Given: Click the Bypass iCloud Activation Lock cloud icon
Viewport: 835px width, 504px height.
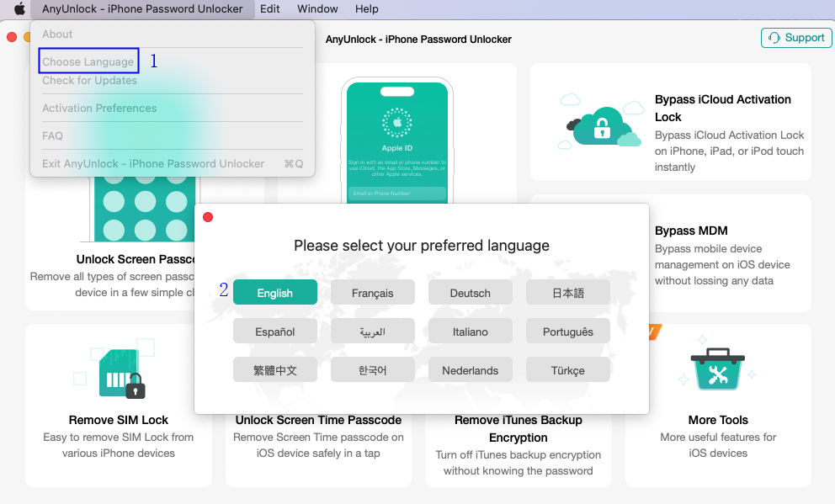Looking at the screenshot, I should [601, 122].
